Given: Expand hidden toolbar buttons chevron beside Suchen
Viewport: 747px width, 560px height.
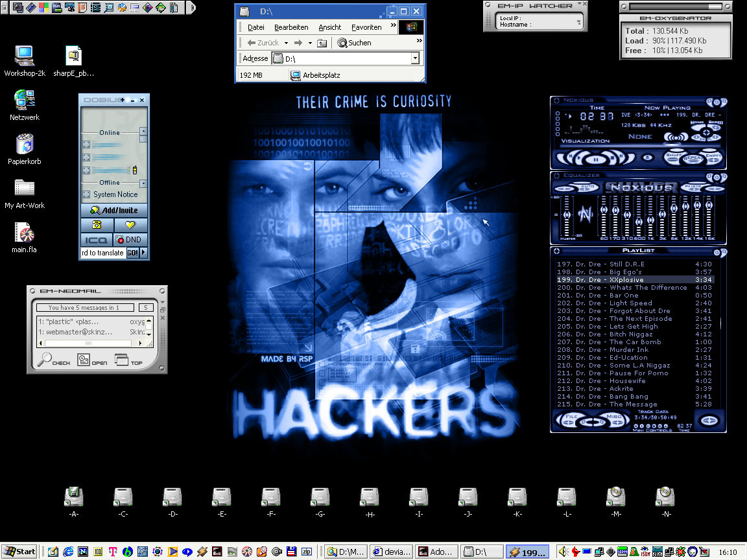Looking at the screenshot, I should pyautogui.click(x=420, y=41).
